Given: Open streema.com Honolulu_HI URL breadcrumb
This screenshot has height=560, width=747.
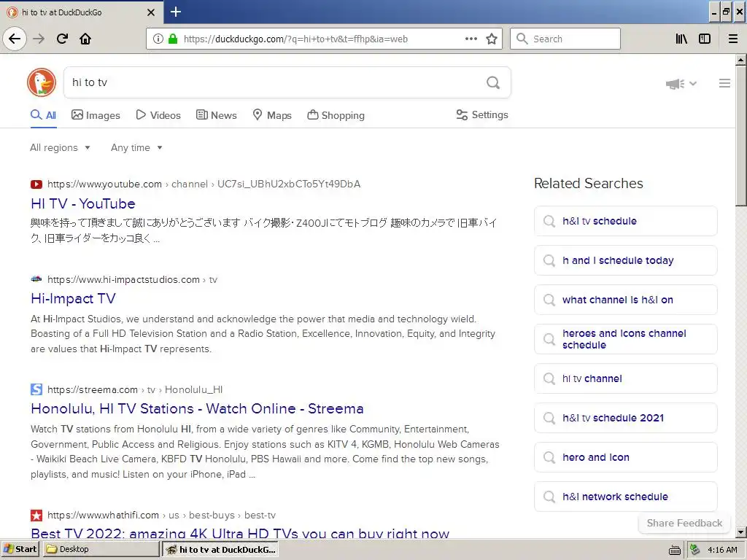Looking at the screenshot, I should click(135, 389).
